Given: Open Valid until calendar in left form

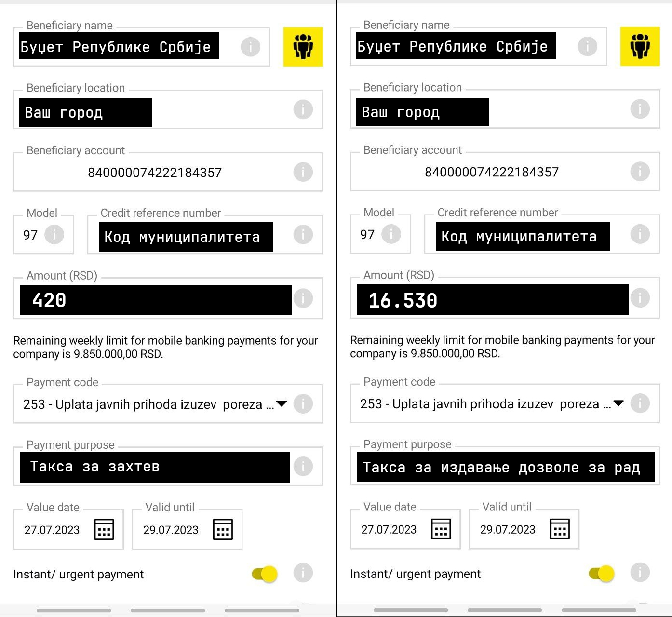Looking at the screenshot, I should 223,529.
